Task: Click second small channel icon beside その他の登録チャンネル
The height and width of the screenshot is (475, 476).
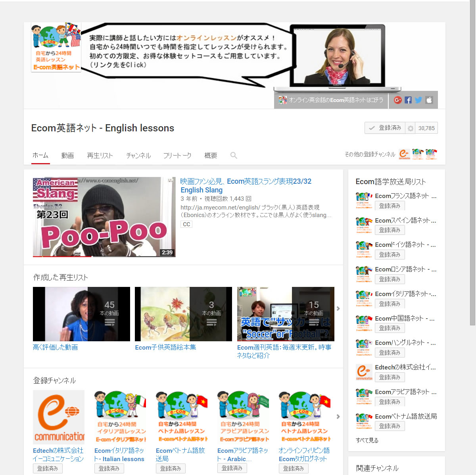Action: [x=418, y=154]
